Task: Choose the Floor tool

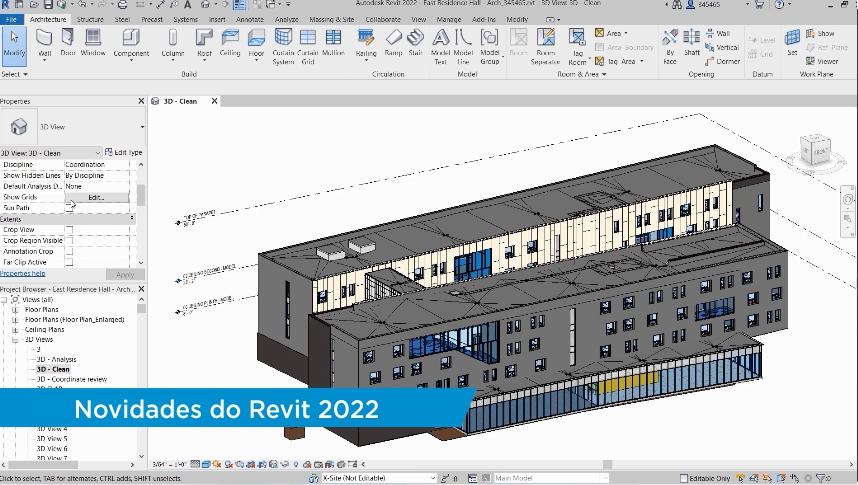Action: pyautogui.click(x=256, y=44)
